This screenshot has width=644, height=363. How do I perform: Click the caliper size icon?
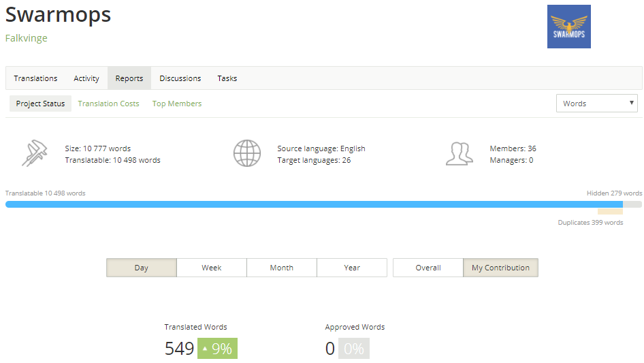[35, 153]
